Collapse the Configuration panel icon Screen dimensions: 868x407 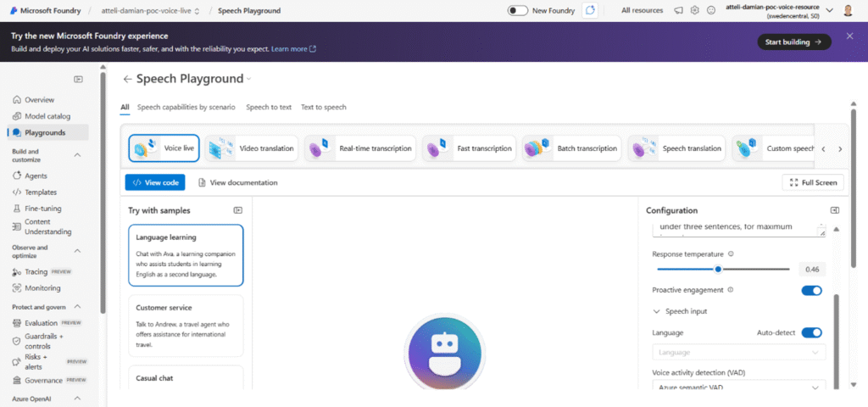click(834, 210)
